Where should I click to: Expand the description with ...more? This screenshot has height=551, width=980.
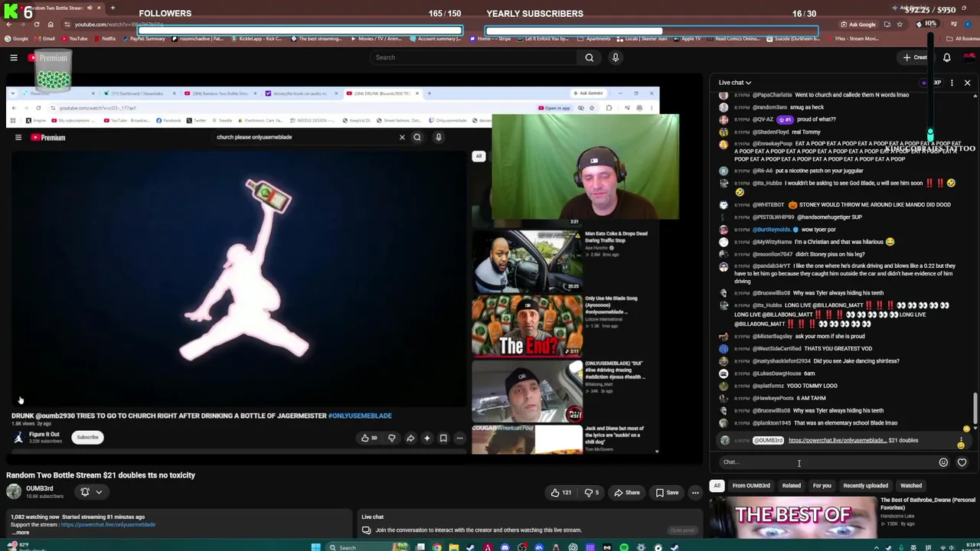coord(21,533)
